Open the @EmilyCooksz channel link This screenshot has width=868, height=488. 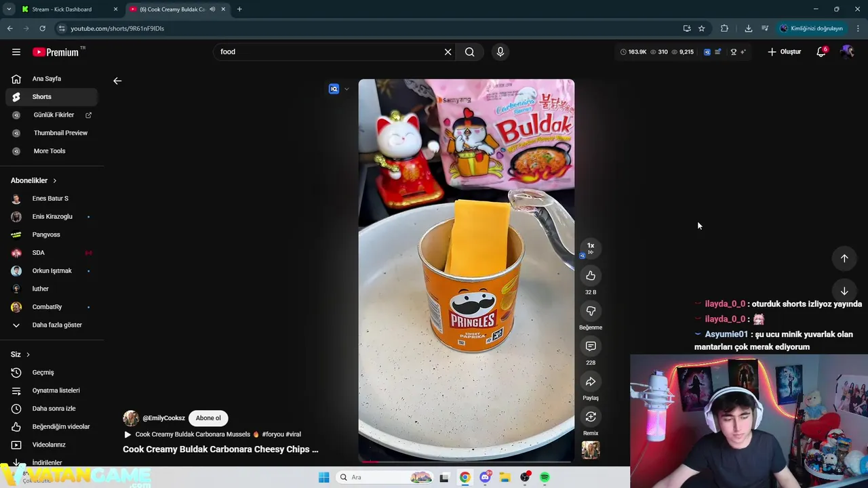pyautogui.click(x=163, y=418)
